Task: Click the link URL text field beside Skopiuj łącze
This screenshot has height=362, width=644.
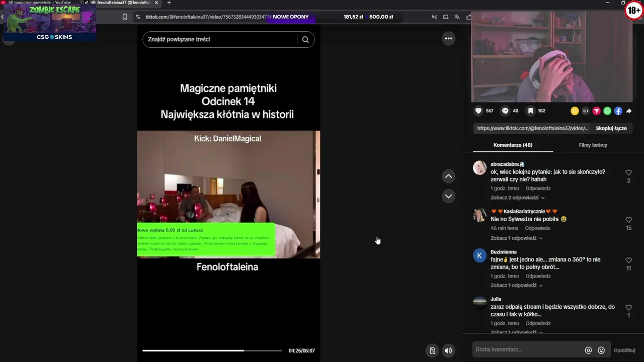Action: [532, 128]
